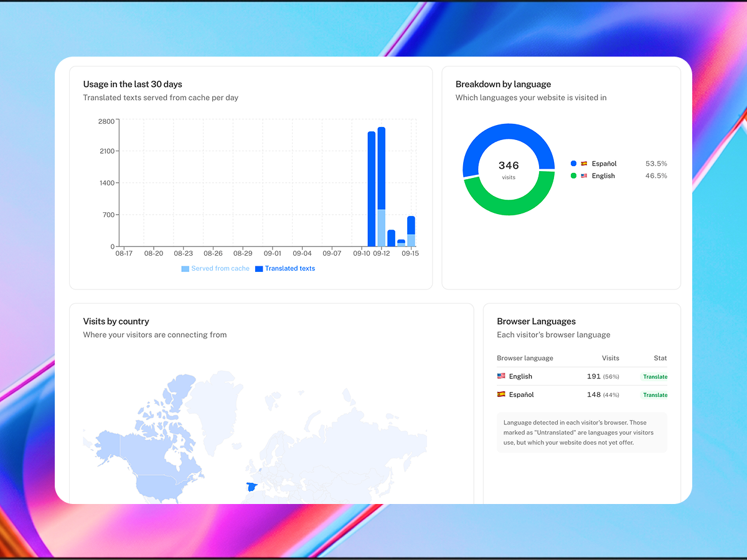Click the last bar at 09-15
The width and height of the screenshot is (747, 560).
(411, 231)
